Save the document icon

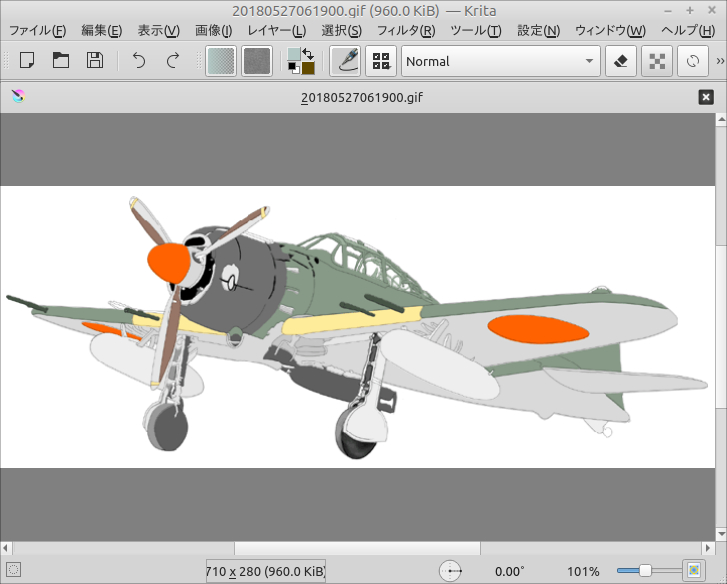[x=95, y=61]
